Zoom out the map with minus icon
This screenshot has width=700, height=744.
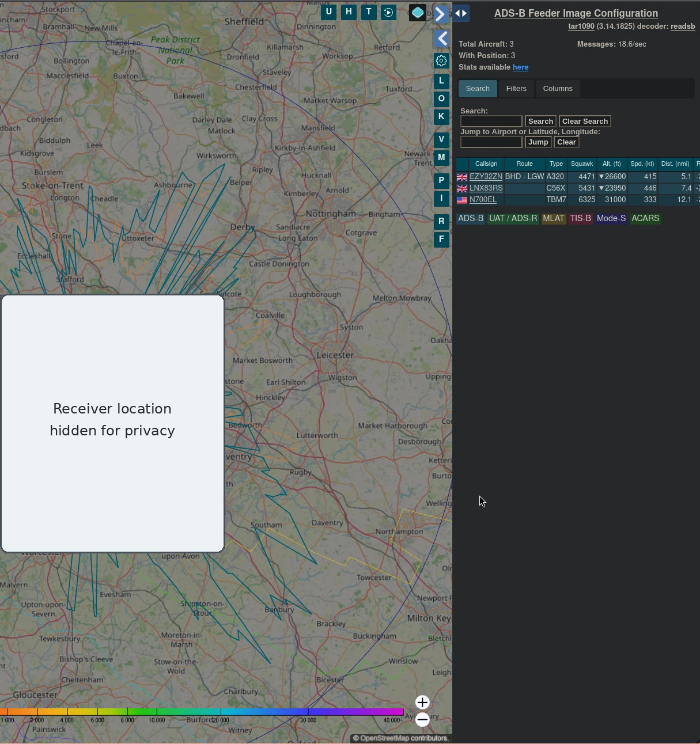pos(422,720)
